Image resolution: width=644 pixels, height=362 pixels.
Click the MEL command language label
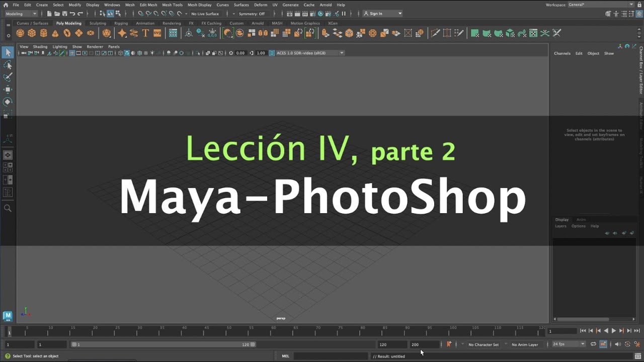pyautogui.click(x=285, y=356)
